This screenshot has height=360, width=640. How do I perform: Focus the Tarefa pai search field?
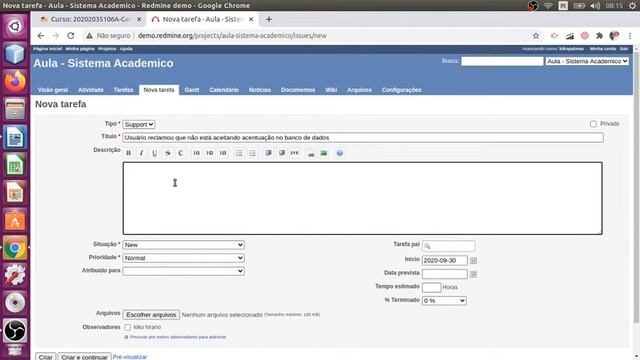(449, 246)
